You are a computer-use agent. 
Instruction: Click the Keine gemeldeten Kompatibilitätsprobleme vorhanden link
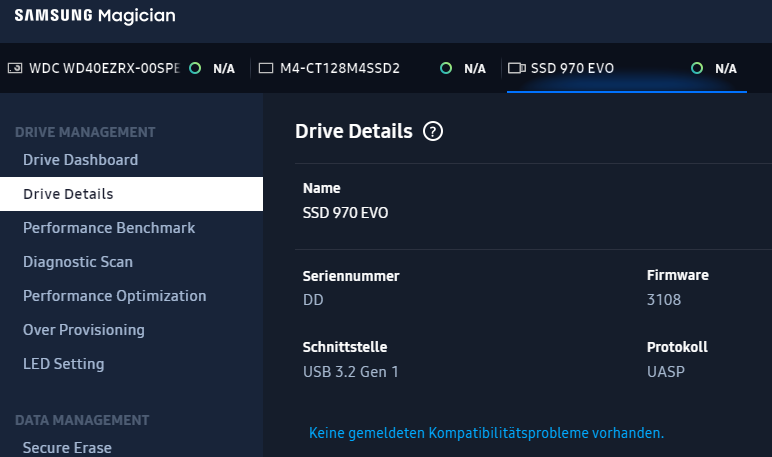[486, 433]
